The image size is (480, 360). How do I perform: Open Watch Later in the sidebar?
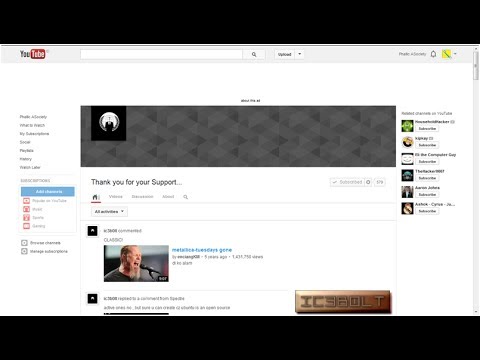point(30,167)
